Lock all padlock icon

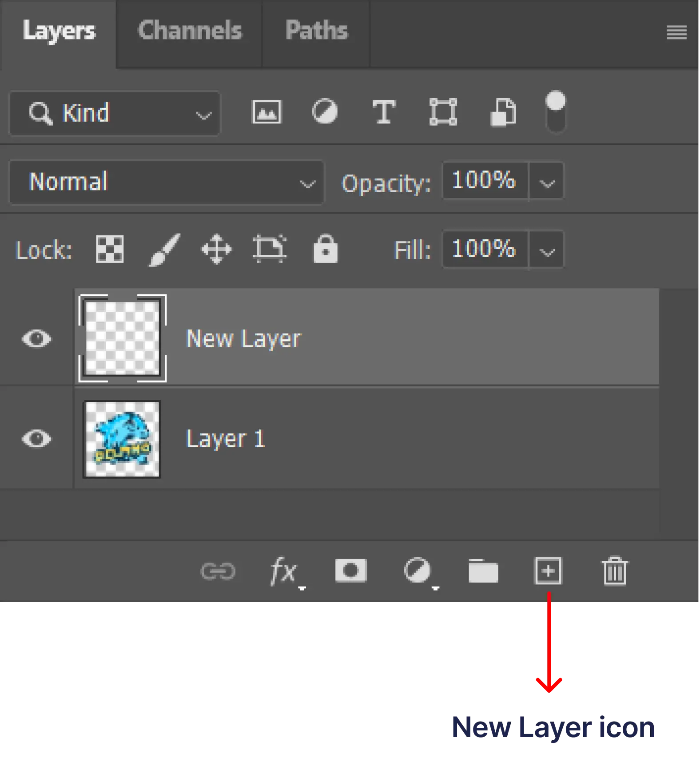tap(326, 249)
